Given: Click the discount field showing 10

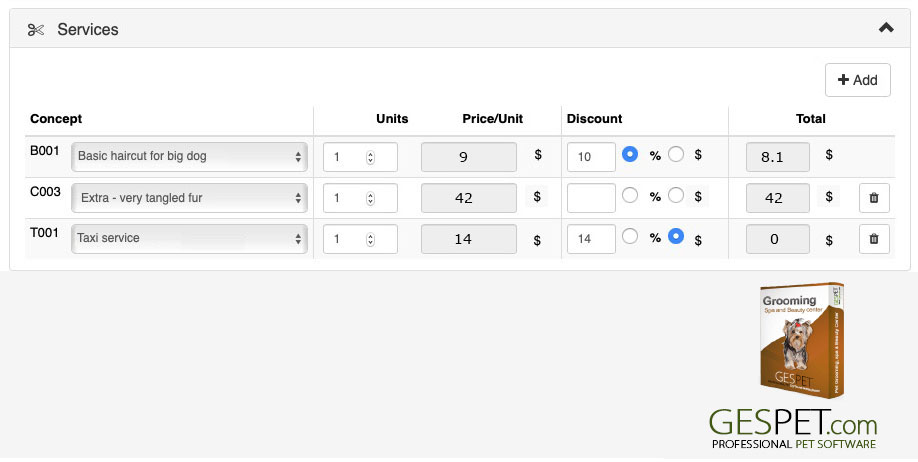Looking at the screenshot, I should [x=591, y=157].
